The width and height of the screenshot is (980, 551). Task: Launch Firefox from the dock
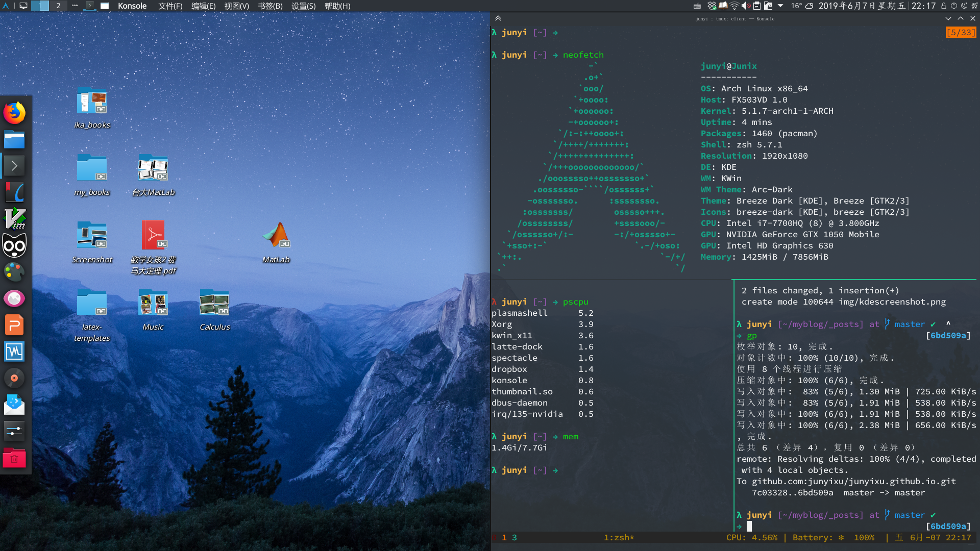(14, 113)
